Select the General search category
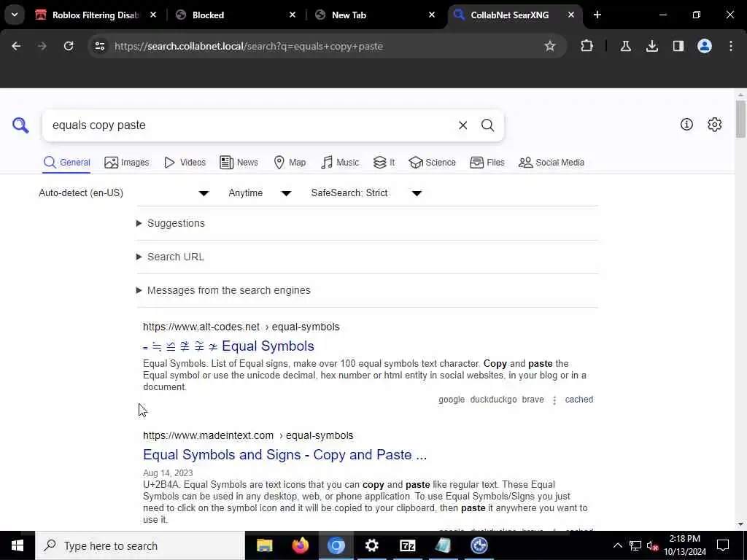Screen dimensions: 747x560 point(66,163)
